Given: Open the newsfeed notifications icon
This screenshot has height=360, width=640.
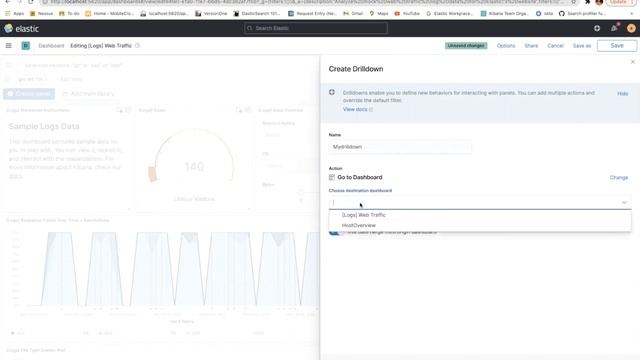Looking at the screenshot, I should click(614, 28).
